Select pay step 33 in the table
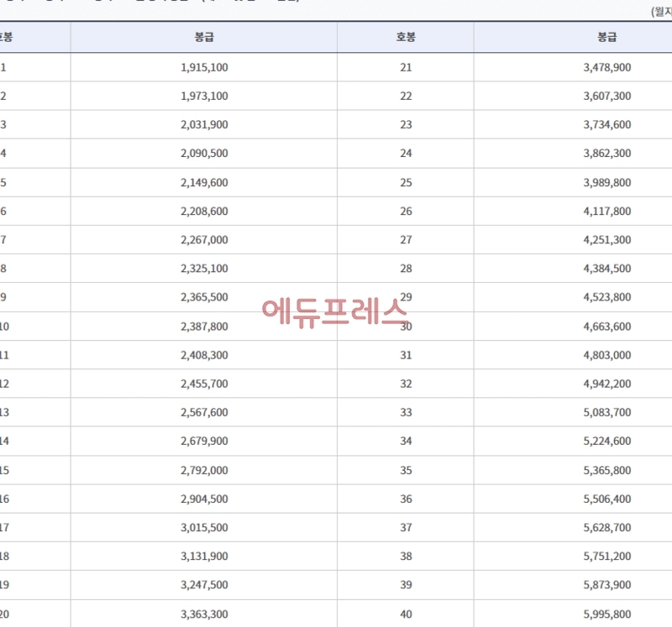This screenshot has width=672, height=627. pos(406,413)
